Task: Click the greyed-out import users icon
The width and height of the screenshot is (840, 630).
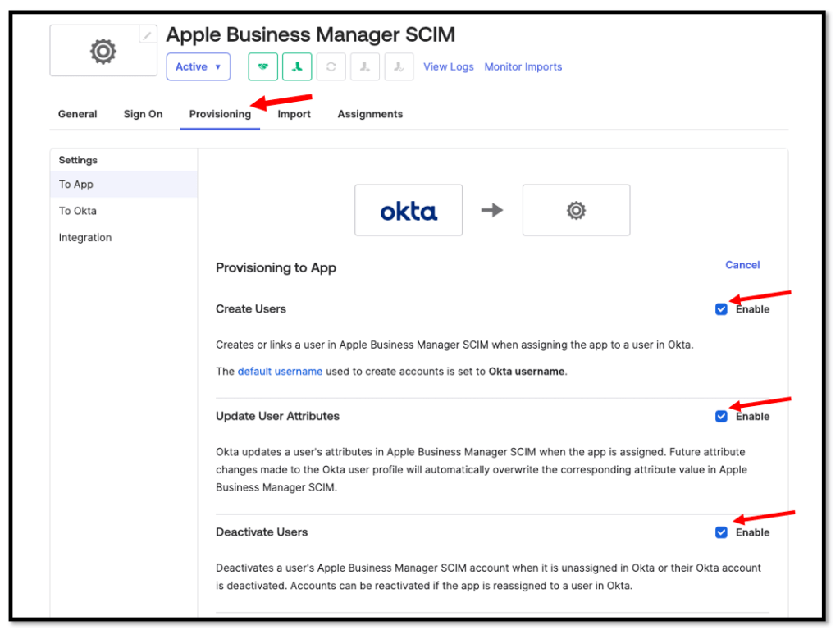Action: click(365, 67)
